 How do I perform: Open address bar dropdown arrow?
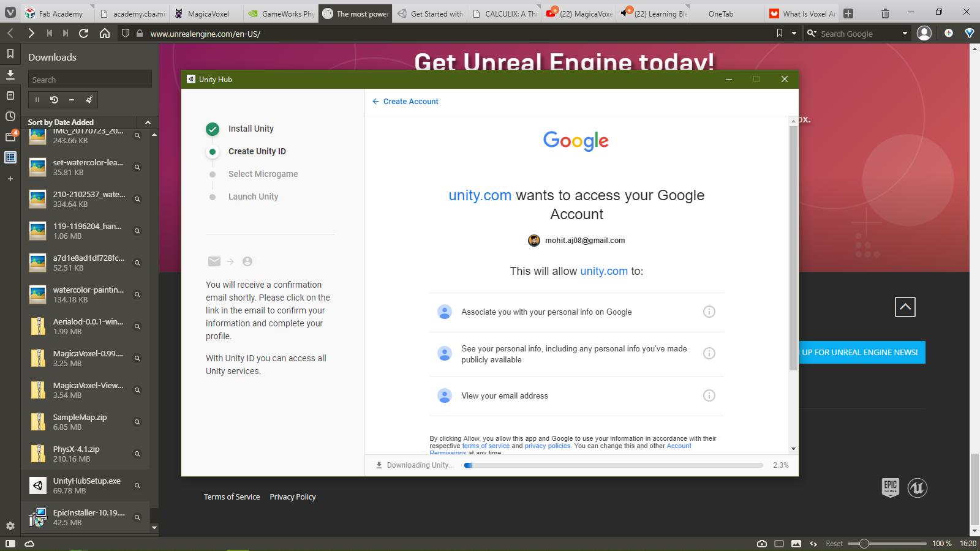794,33
